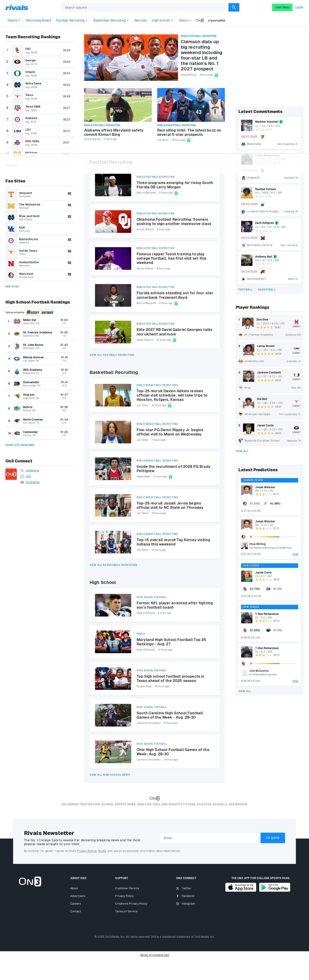
Task: Click Get it on Google Play badge
Action: pos(275,887)
